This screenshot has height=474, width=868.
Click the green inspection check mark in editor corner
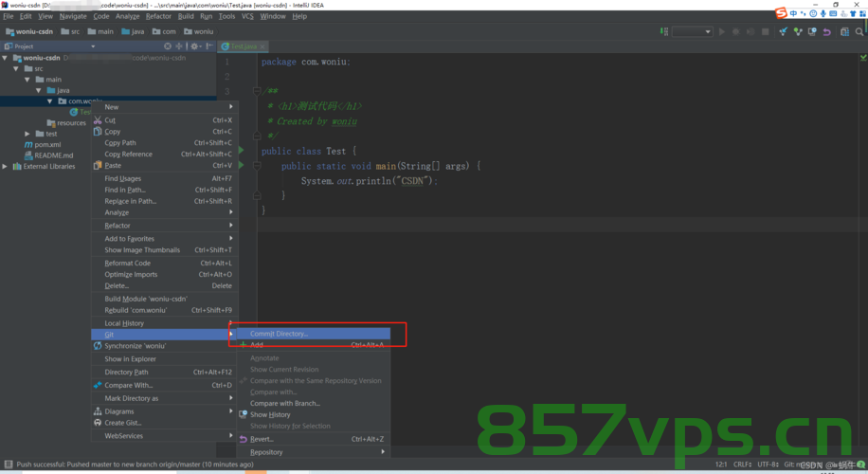click(863, 58)
